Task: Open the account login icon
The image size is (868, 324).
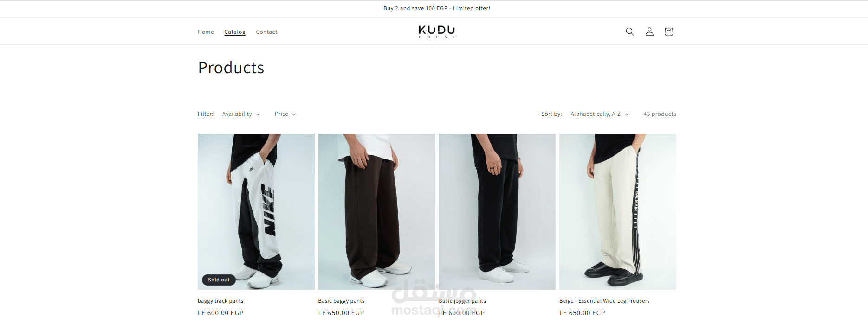Action: 649,32
